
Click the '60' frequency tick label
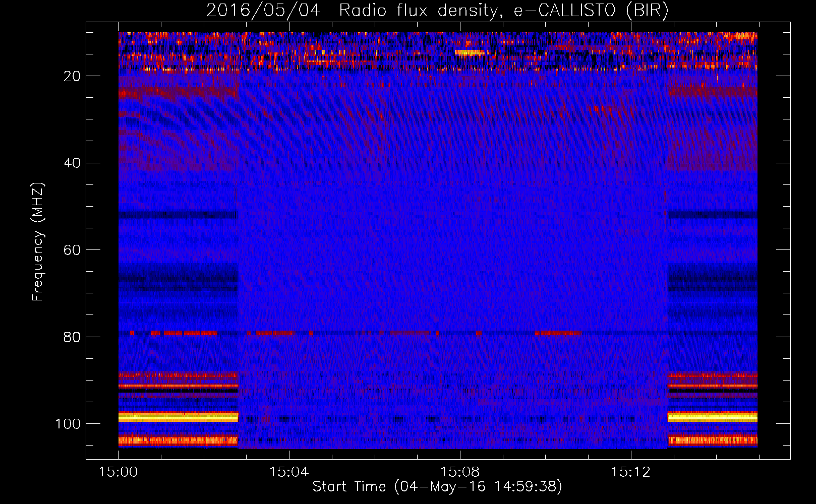(72, 250)
